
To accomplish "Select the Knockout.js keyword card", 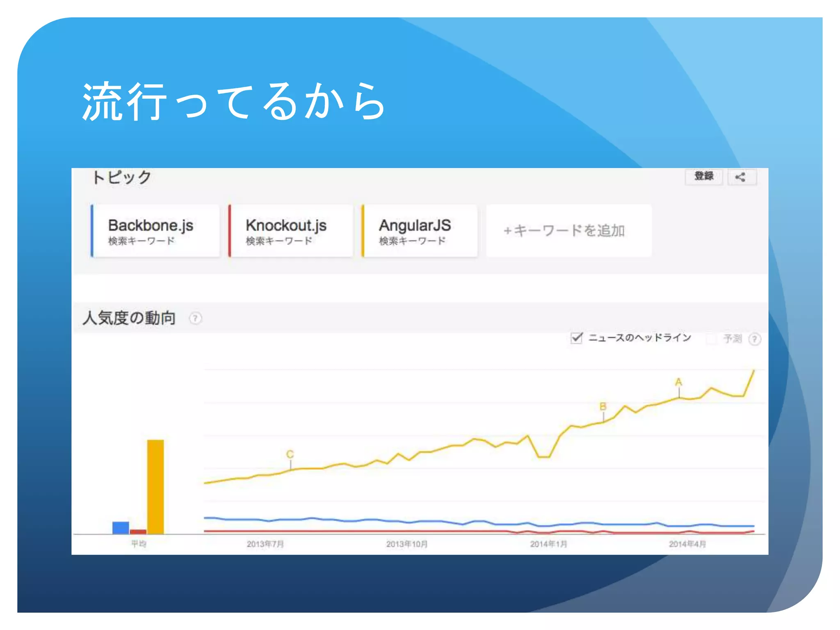I will click(291, 231).
